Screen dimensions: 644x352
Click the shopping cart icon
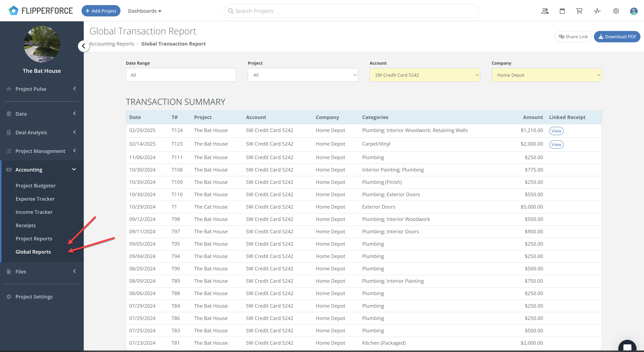tap(579, 11)
